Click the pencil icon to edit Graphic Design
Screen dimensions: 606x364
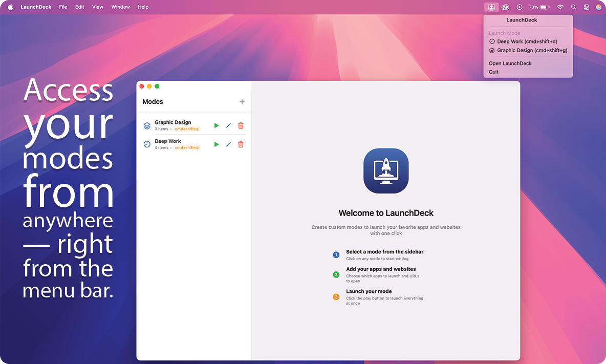pos(228,125)
